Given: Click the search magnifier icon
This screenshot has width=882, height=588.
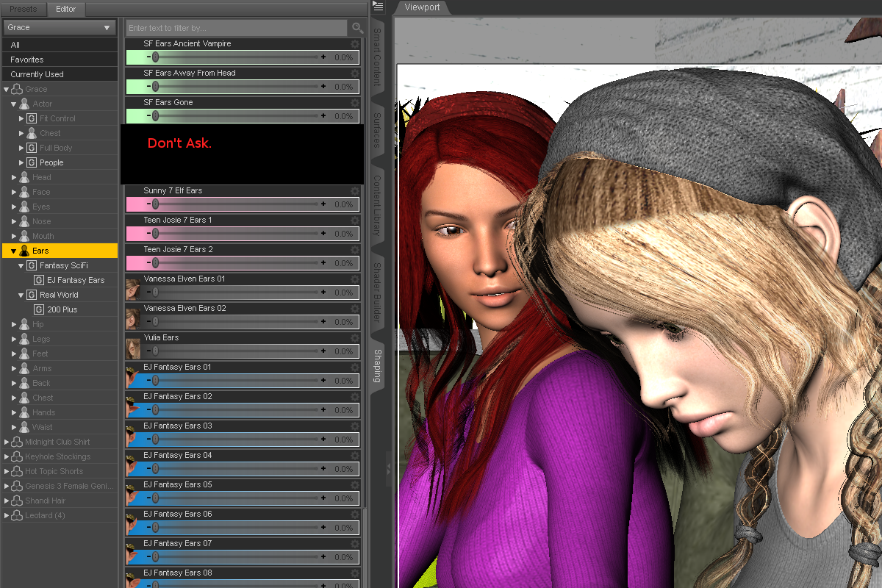Looking at the screenshot, I should (x=357, y=28).
